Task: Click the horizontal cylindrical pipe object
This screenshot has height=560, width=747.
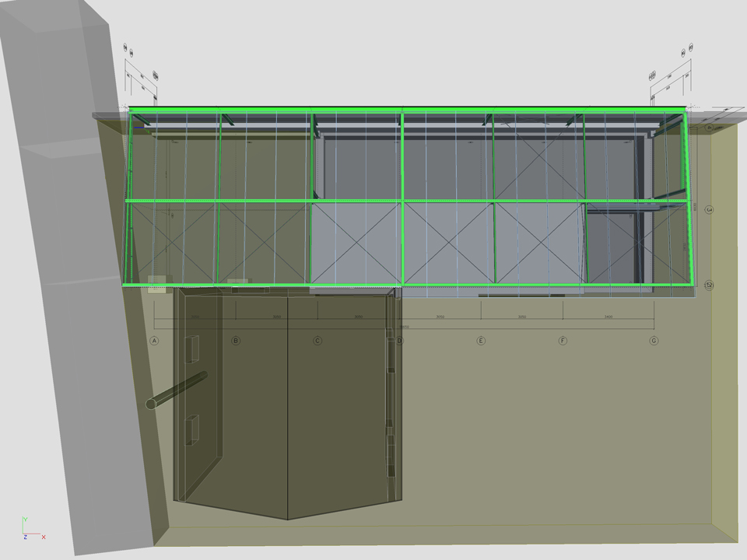Action: tap(177, 390)
